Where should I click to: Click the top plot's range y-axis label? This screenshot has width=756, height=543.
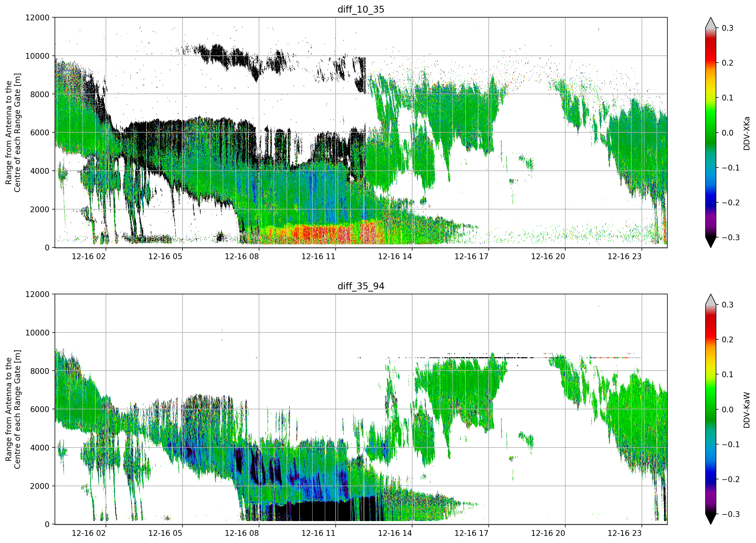13,133
